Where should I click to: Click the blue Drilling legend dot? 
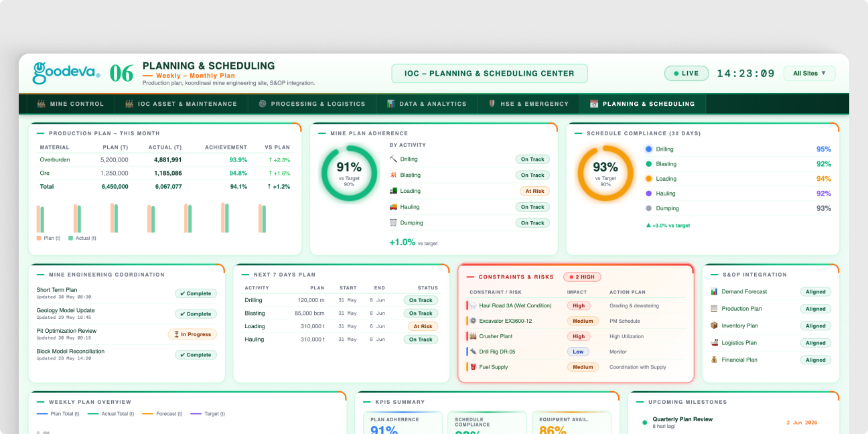click(x=648, y=149)
